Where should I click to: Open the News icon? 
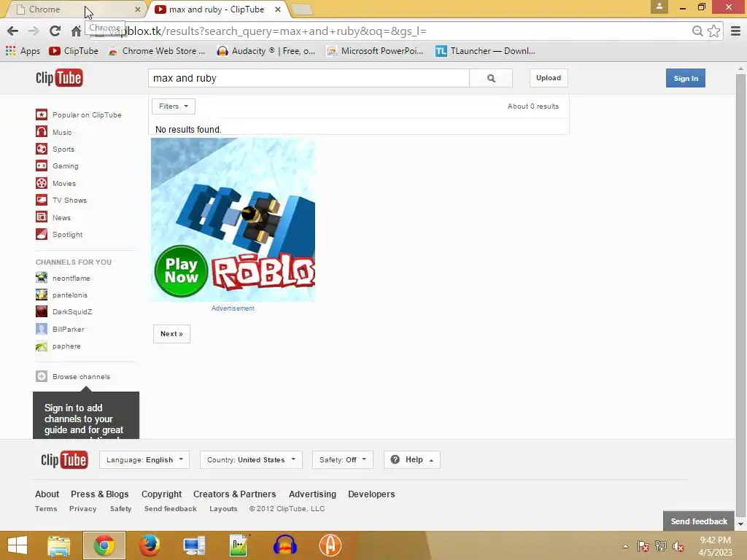(x=42, y=217)
